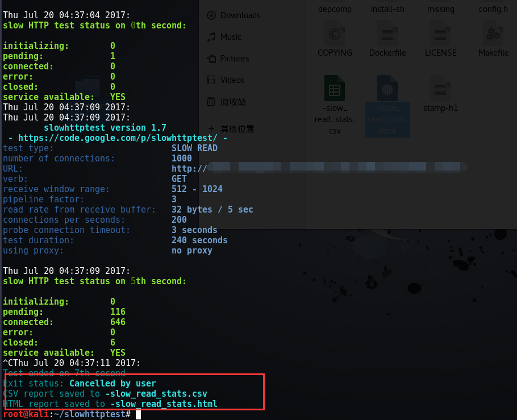517x420 pixels.
Task: Open the Videos sidebar location
Action: click(x=232, y=80)
